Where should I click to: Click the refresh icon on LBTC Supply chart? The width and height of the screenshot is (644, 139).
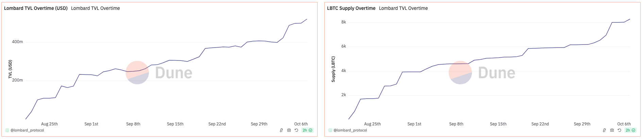click(x=620, y=130)
